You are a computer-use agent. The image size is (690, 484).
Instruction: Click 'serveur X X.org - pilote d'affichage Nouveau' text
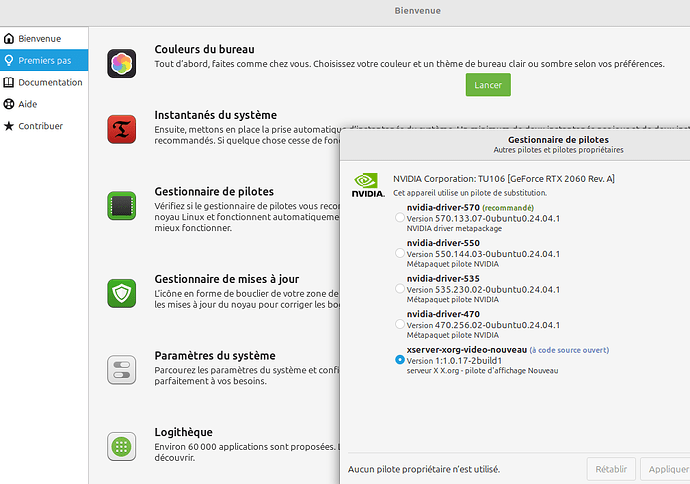482,370
